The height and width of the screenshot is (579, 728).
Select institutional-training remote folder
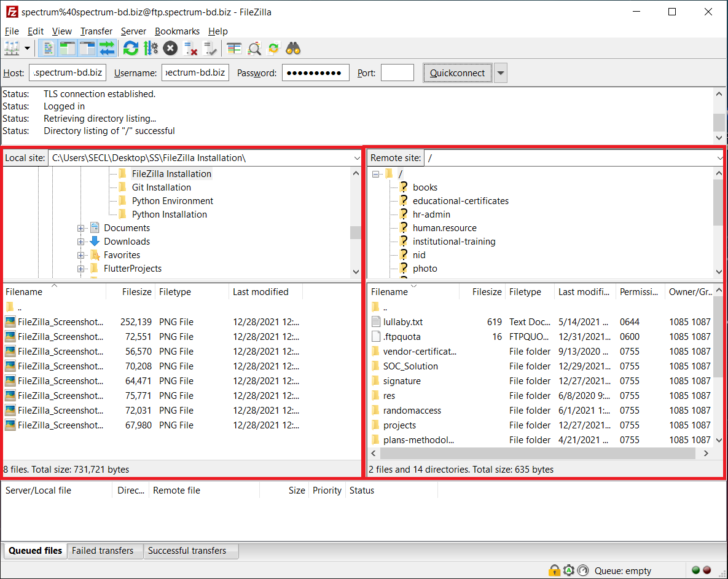coord(454,242)
